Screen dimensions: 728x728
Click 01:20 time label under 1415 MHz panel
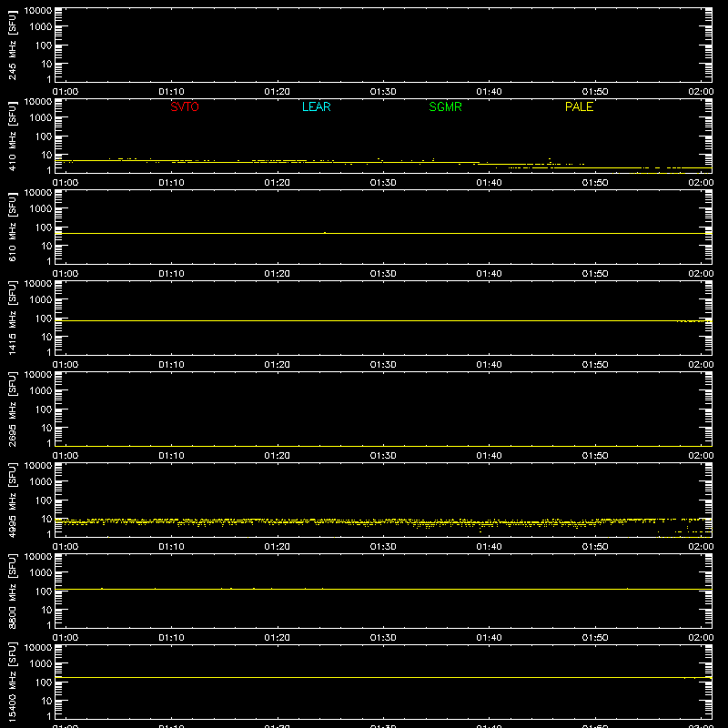coord(278,365)
